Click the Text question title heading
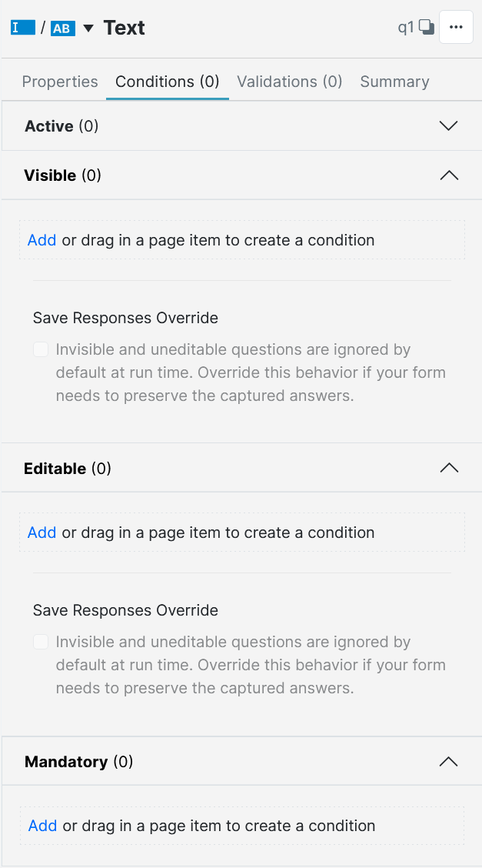482x868 pixels. pos(124,27)
